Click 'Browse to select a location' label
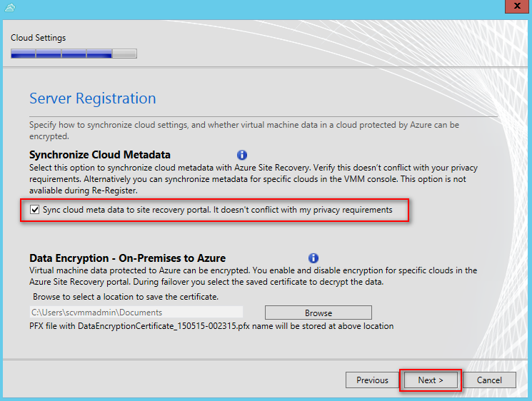Image resolution: width=532 pixels, height=401 pixels. (x=126, y=297)
